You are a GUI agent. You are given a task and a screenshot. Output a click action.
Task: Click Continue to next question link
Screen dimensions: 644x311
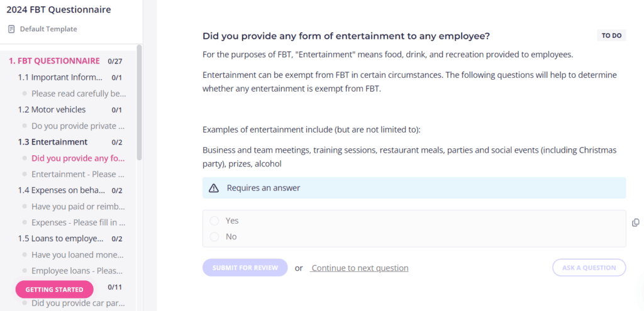coord(359,268)
